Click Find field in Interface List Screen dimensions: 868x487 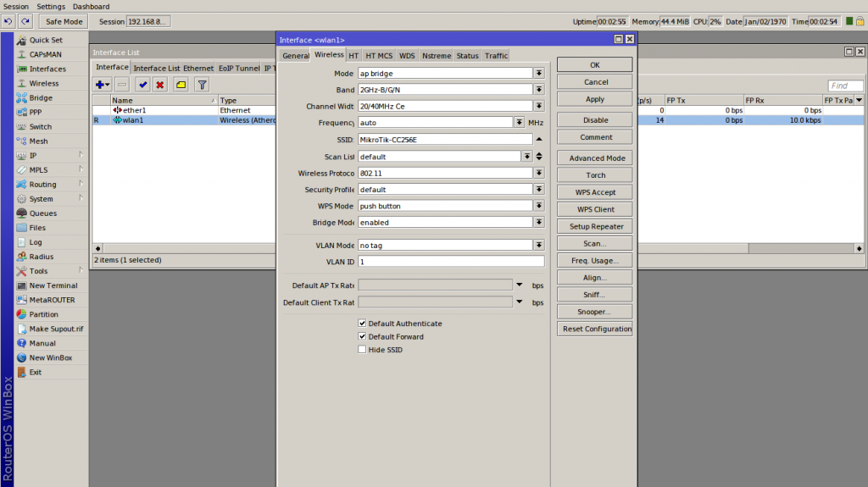pyautogui.click(x=845, y=86)
